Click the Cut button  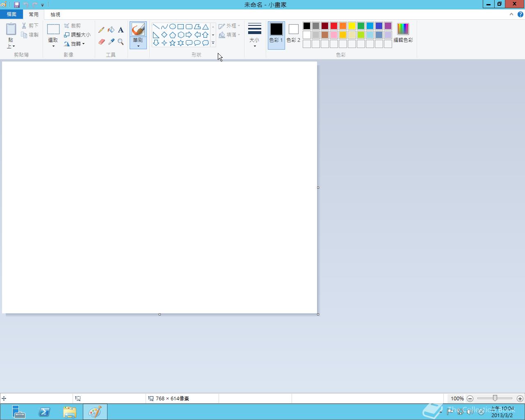[x=30, y=26]
